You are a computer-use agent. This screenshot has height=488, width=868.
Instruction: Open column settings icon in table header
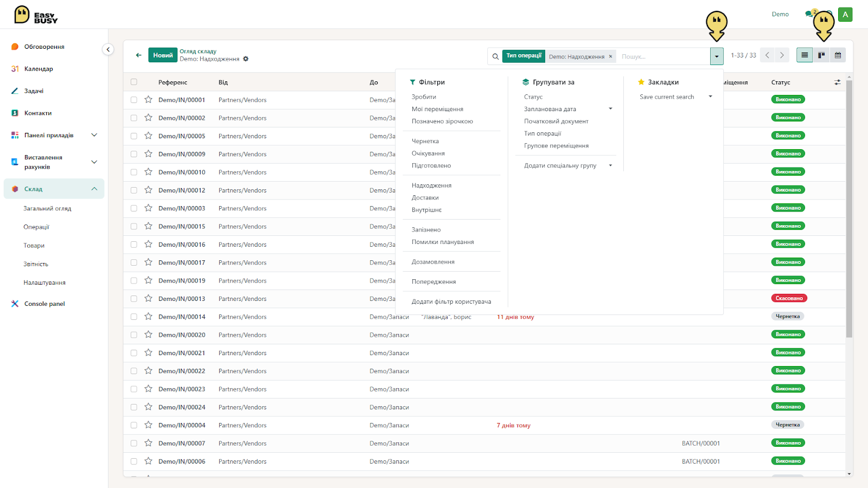coord(838,82)
